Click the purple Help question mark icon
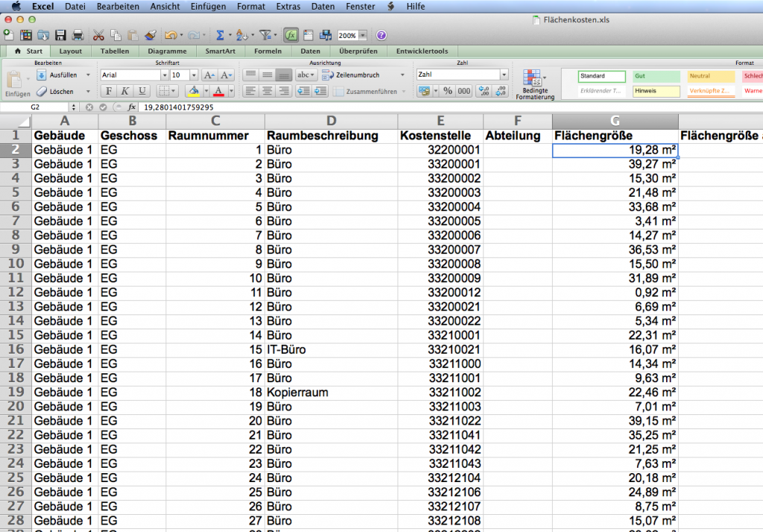Image resolution: width=763 pixels, height=532 pixels. [381, 35]
